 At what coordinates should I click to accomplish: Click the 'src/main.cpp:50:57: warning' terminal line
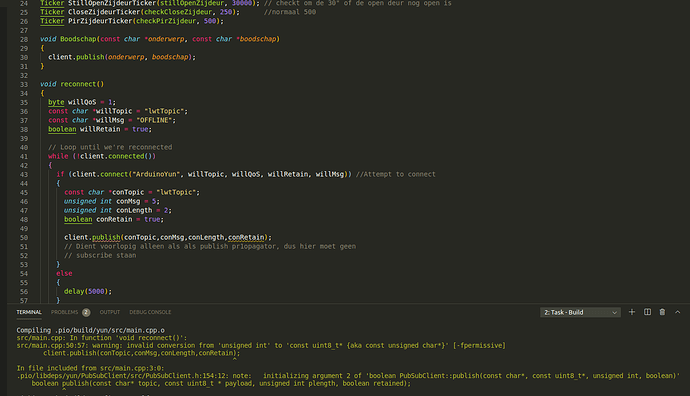coord(261,345)
